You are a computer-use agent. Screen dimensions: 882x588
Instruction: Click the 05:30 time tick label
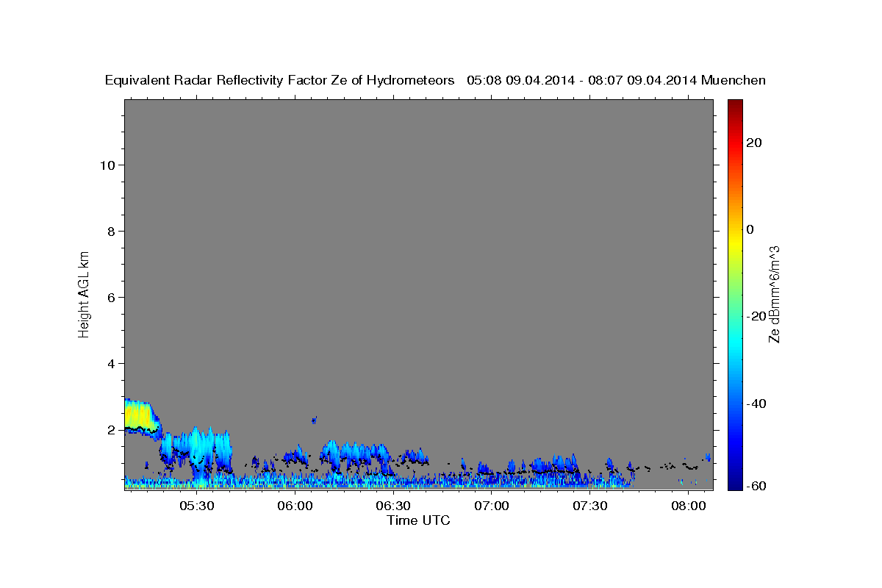[x=197, y=506]
